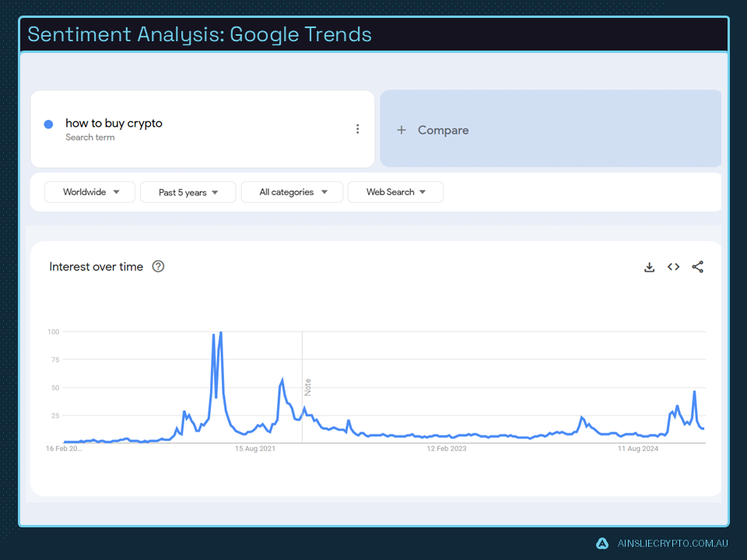Click the 'Sentiment Analysis: Google Trends' title bar
This screenshot has width=747, height=560.
tap(199, 34)
